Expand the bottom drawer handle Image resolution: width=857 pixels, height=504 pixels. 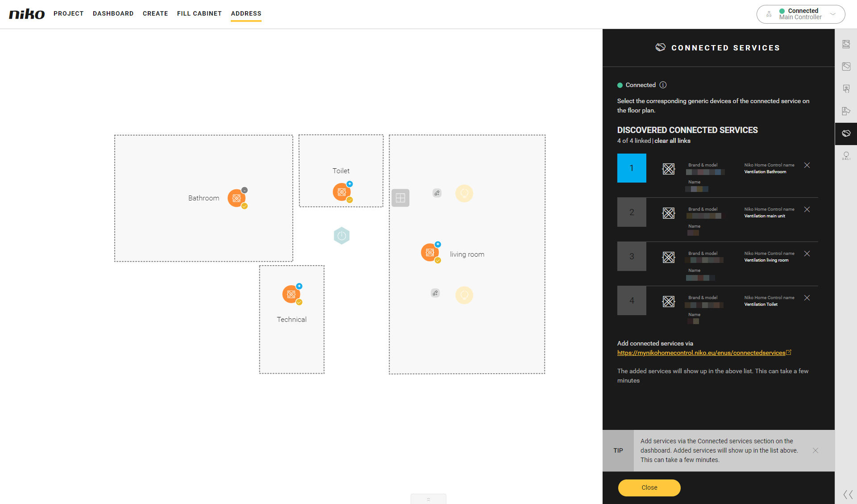click(428, 499)
